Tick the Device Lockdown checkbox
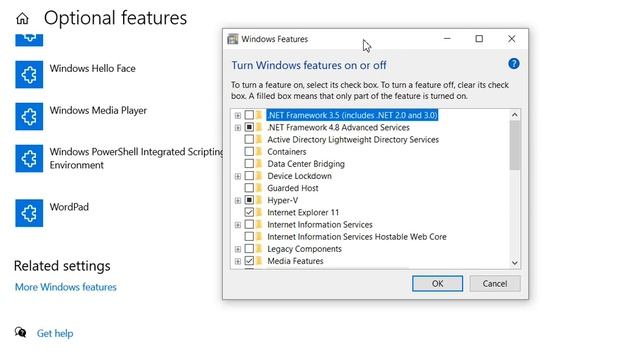Screen dimensions: 640x360 pos(249,176)
